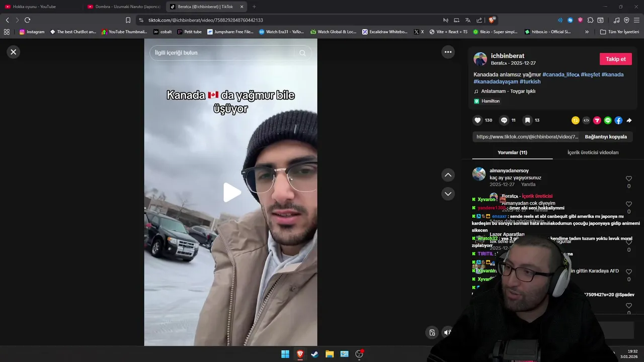Viewport: 644px width, 362px height.
Task: Close the TikTok video viewer with X
Action: (14, 52)
